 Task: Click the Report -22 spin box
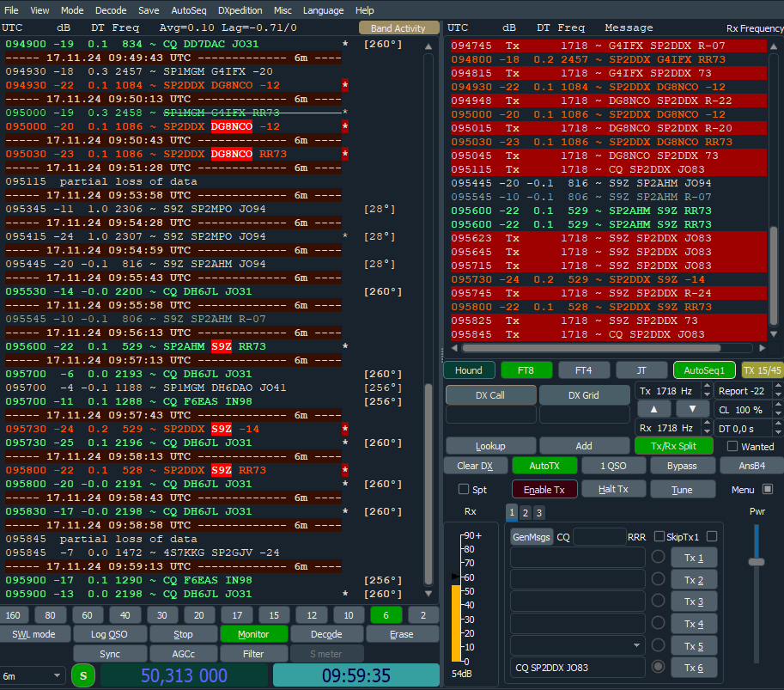(748, 391)
